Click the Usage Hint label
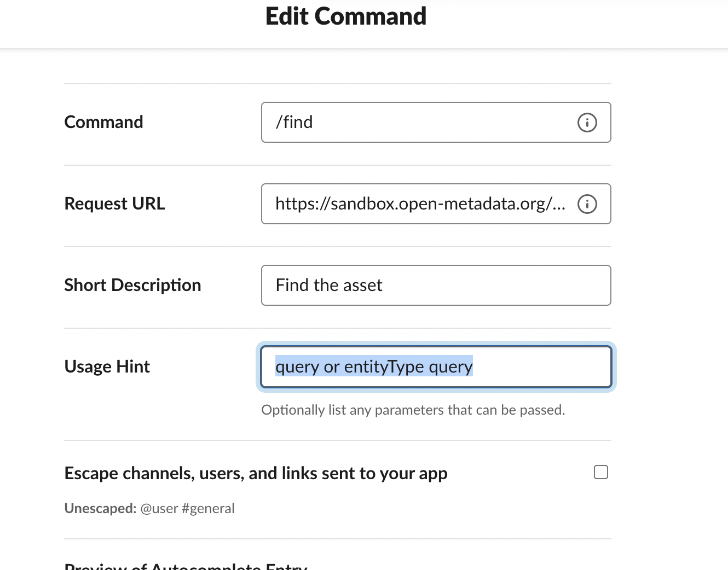 pos(107,367)
